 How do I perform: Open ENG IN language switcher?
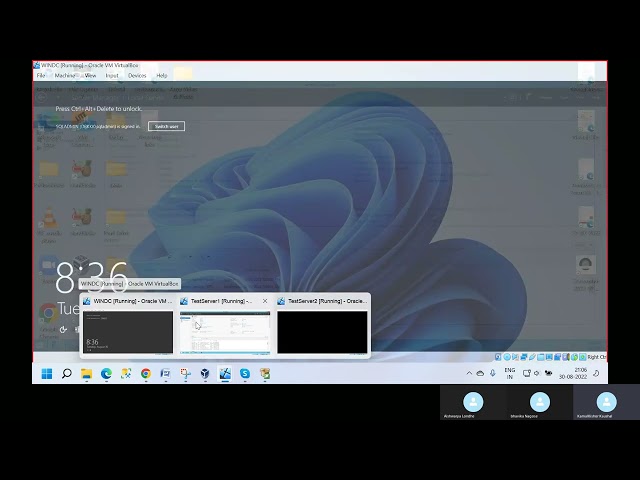click(509, 373)
